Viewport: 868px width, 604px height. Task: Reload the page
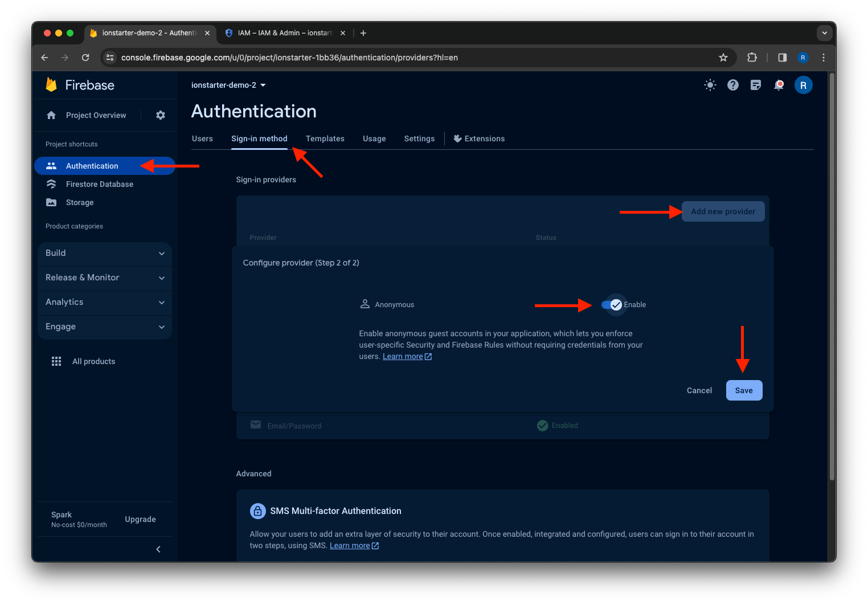click(85, 58)
